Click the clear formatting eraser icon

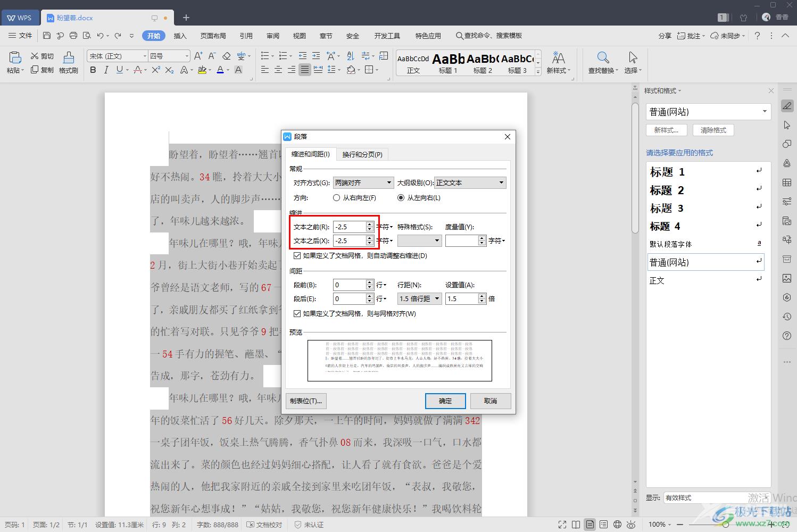point(227,56)
